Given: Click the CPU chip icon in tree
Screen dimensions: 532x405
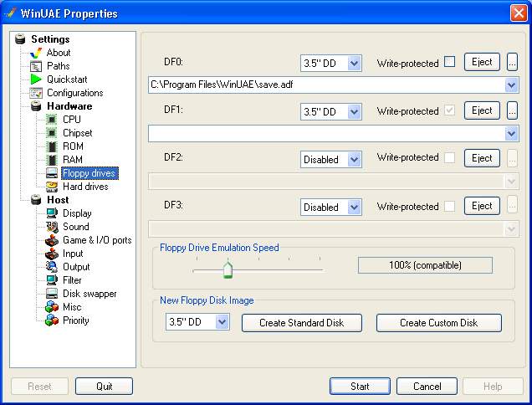Looking at the screenshot, I should [52, 120].
